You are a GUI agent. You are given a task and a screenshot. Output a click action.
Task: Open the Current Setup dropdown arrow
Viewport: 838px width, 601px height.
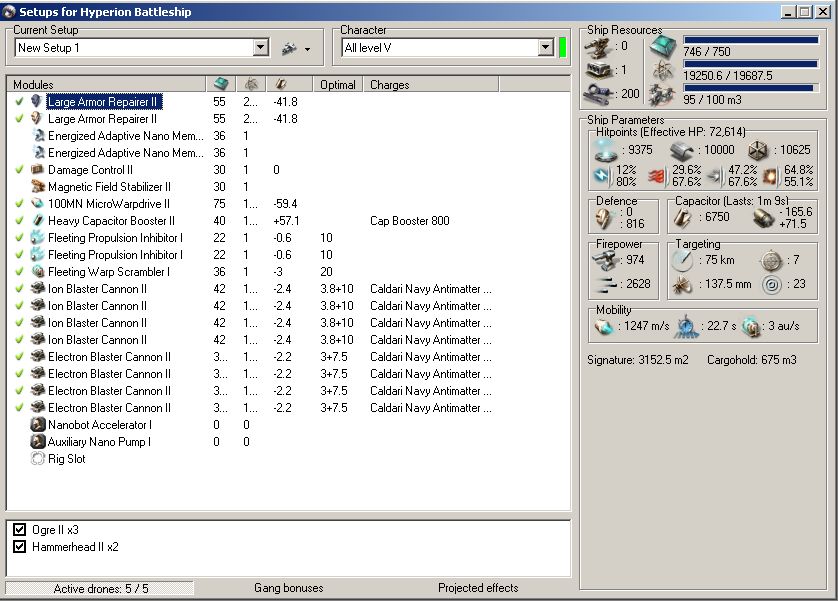click(x=260, y=48)
